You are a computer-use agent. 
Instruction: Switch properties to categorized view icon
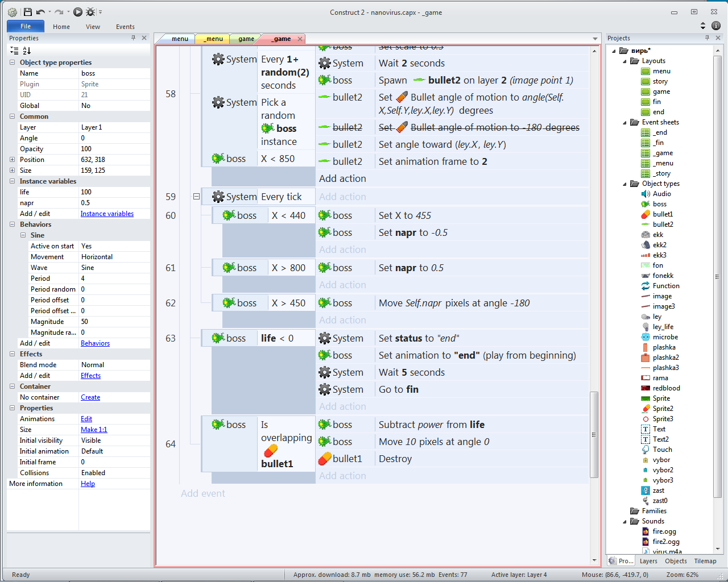click(14, 51)
